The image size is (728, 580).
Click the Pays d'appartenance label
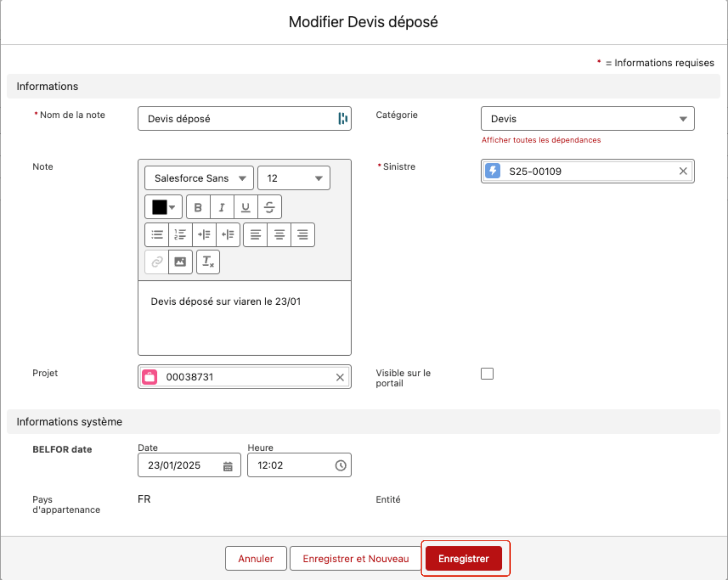coord(66,504)
